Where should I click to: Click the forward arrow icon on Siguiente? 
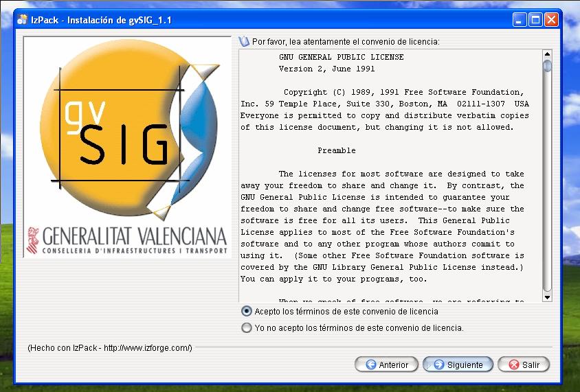click(x=439, y=365)
